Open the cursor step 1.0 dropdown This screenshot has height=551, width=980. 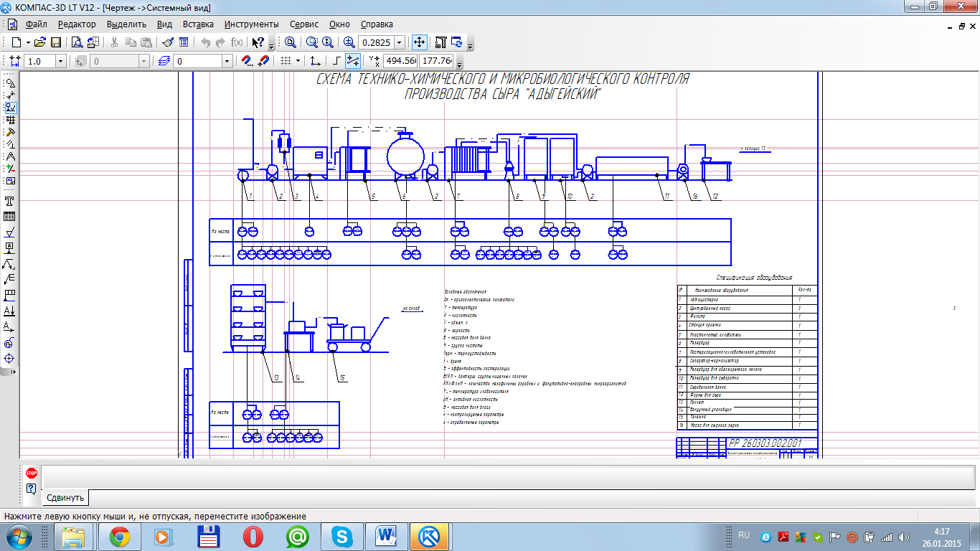(60, 62)
